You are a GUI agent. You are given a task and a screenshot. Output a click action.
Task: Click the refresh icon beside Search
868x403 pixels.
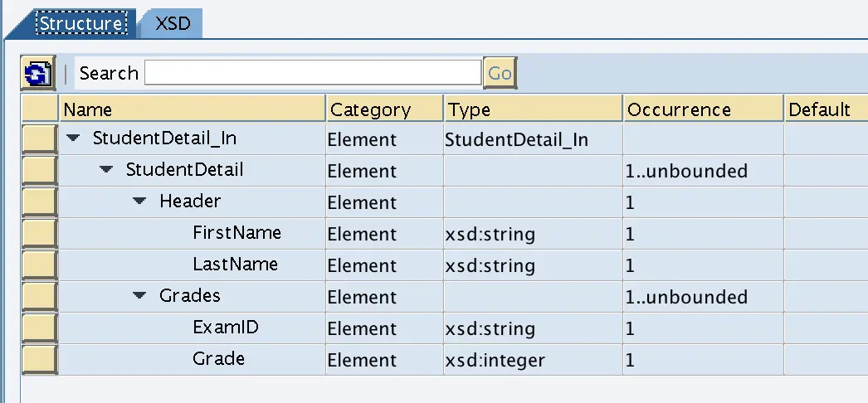[x=37, y=73]
